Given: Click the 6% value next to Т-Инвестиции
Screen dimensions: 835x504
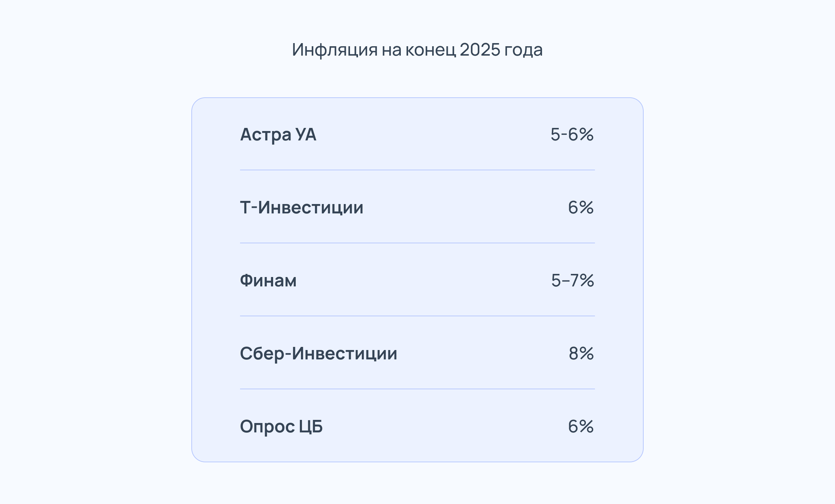Looking at the screenshot, I should 581,208.
